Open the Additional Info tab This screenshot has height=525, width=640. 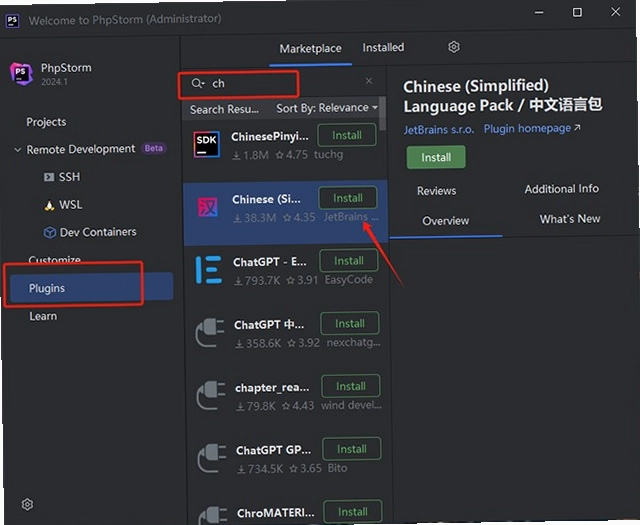point(562,189)
